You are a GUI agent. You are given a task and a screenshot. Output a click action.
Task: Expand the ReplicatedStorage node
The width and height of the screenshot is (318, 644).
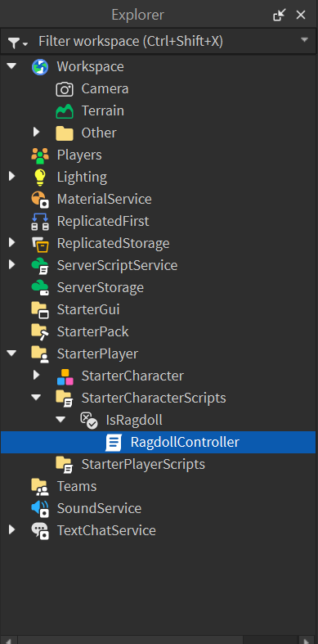12,243
